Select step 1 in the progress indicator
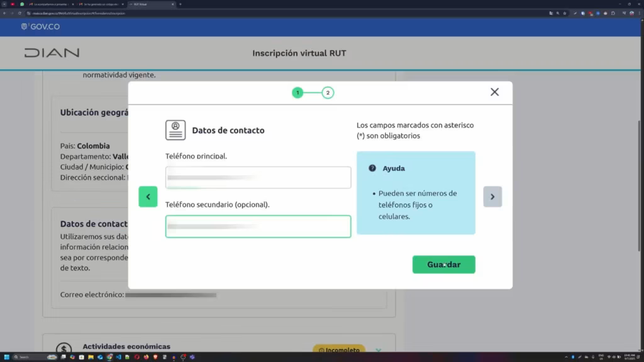This screenshot has width=644, height=362. tap(297, 93)
